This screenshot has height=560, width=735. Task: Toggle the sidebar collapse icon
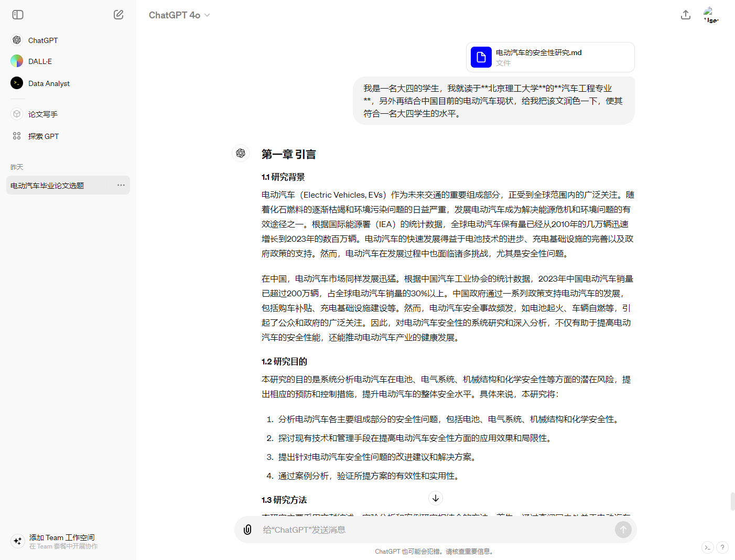tap(18, 15)
